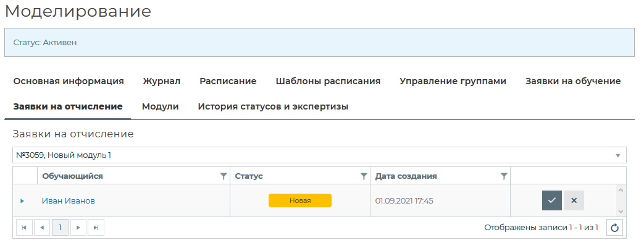Image resolution: width=644 pixels, height=245 pixels.
Task: Open the Расписание tab
Action: [228, 81]
